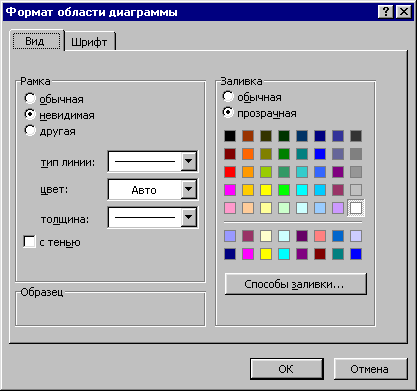Screen dimensions: 417x391
Task: Switch to the Вид tab
Action: [x=37, y=41]
